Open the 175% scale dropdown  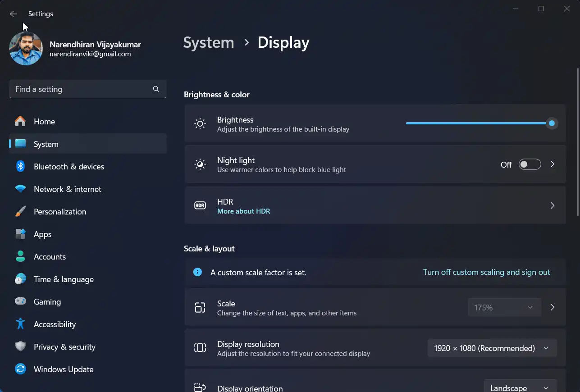[x=504, y=307]
